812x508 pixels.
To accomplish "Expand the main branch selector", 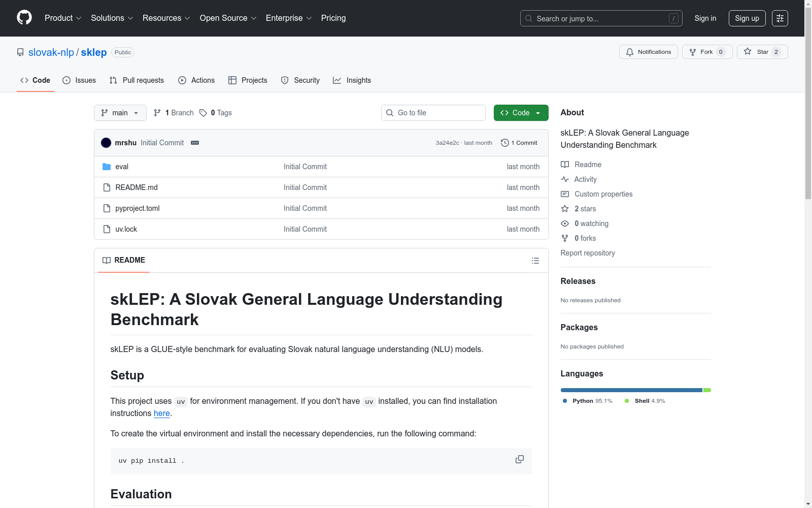I will [120, 113].
